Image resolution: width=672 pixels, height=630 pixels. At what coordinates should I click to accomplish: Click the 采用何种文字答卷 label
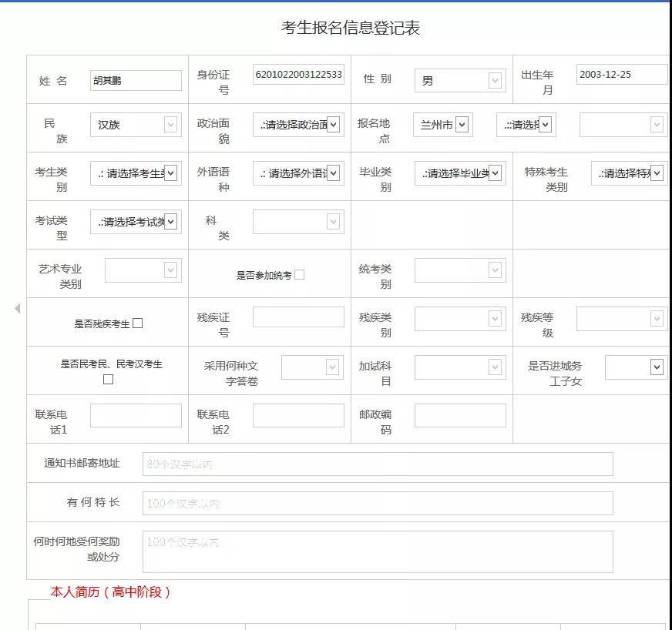click(231, 374)
